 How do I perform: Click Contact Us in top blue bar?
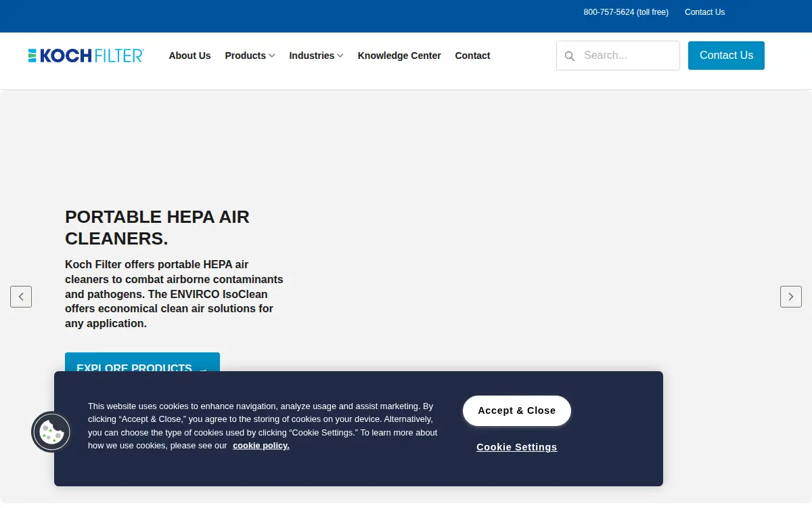coord(704,12)
